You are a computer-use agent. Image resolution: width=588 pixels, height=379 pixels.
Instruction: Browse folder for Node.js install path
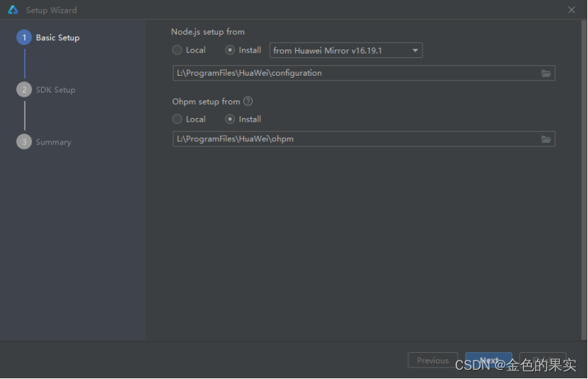tap(546, 74)
